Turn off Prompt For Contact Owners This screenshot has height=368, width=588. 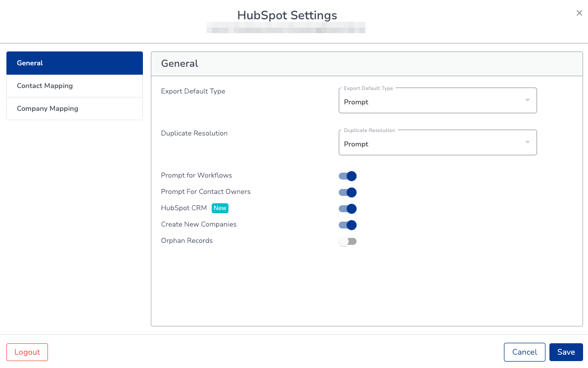[348, 192]
